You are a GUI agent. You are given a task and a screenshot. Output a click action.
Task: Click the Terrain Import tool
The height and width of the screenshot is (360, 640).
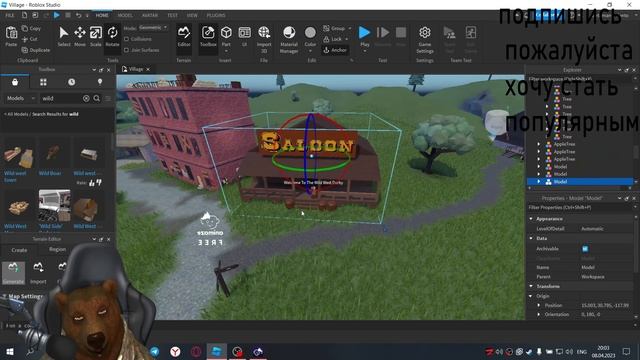[38, 273]
